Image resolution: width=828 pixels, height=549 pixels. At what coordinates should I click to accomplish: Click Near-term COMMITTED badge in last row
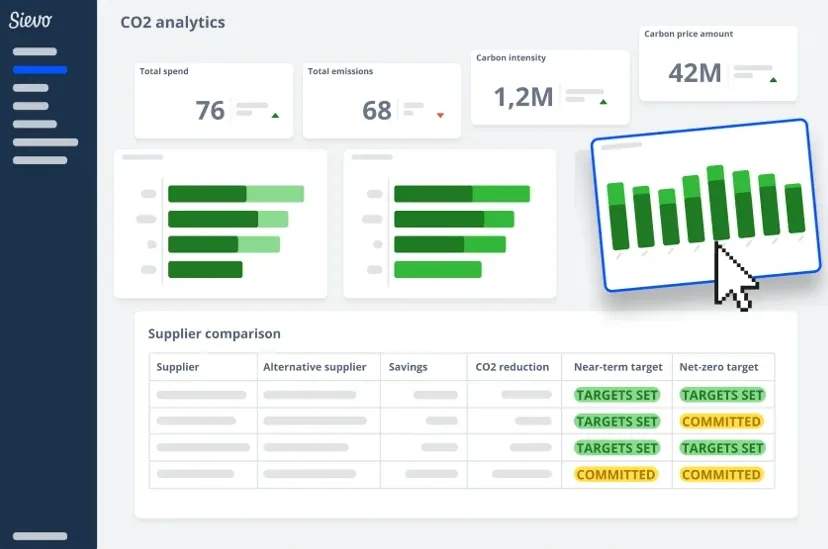coord(616,475)
